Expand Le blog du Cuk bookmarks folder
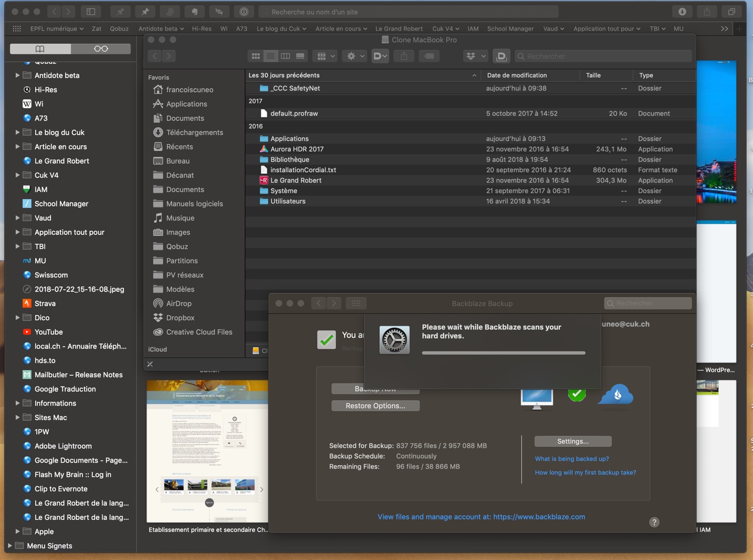The width and height of the screenshot is (753, 560). click(x=17, y=132)
